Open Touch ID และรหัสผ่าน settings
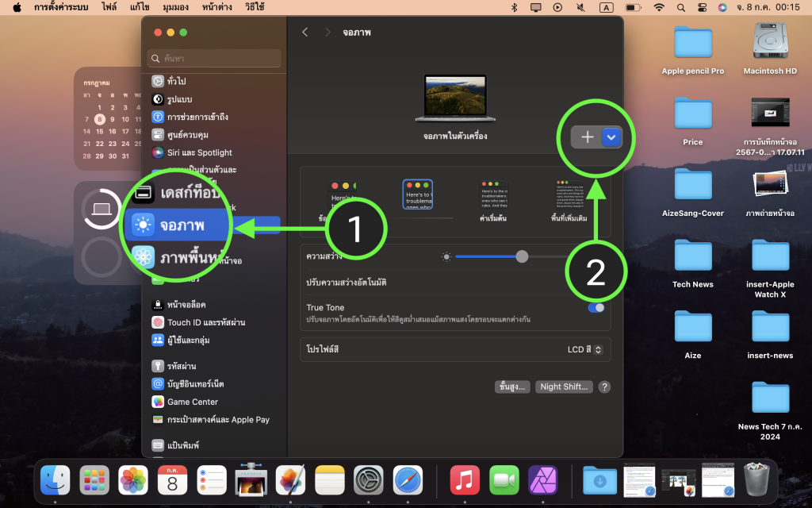Viewport: 812px width, 508px height. click(x=205, y=322)
